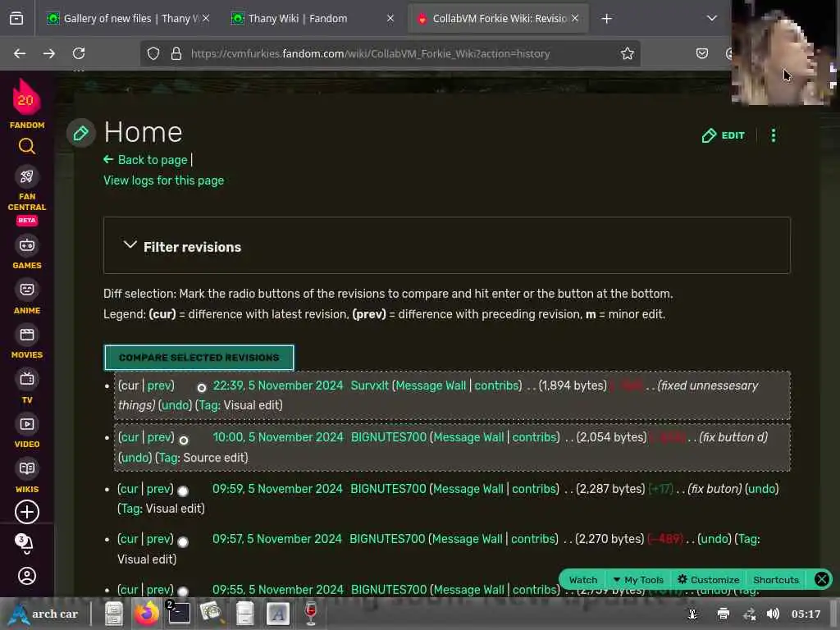
Task: Open the terminal icon in the taskbar
Action: click(178, 614)
